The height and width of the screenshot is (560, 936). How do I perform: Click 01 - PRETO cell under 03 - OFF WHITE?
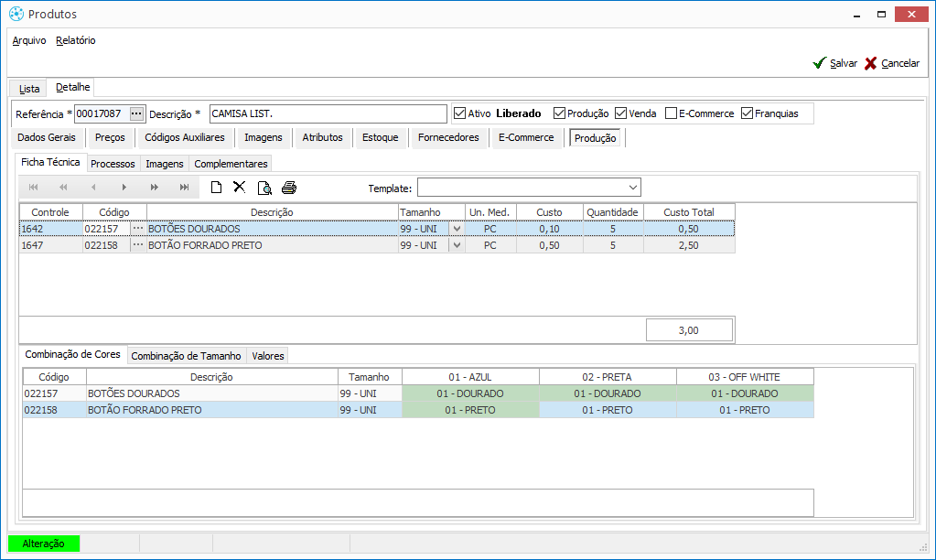745,410
